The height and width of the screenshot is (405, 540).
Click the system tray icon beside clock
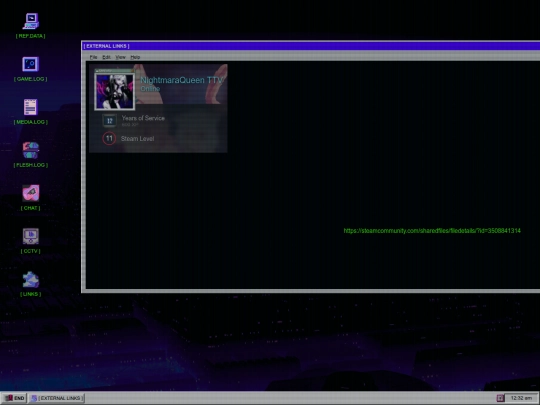[500, 398]
